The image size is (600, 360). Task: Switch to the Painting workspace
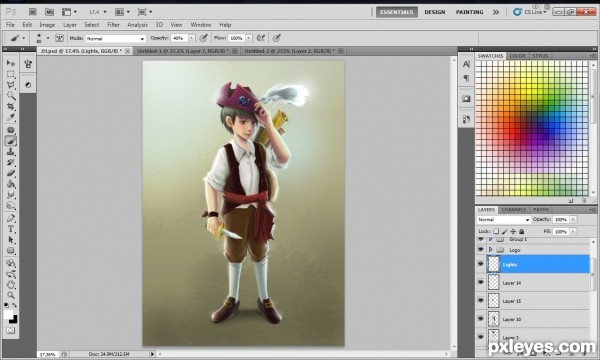[469, 12]
